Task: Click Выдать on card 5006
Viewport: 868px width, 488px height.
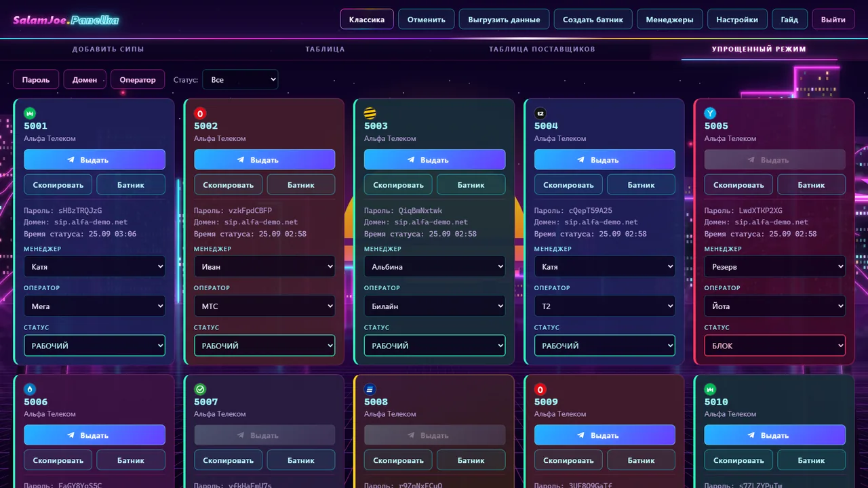Action: 94,435
